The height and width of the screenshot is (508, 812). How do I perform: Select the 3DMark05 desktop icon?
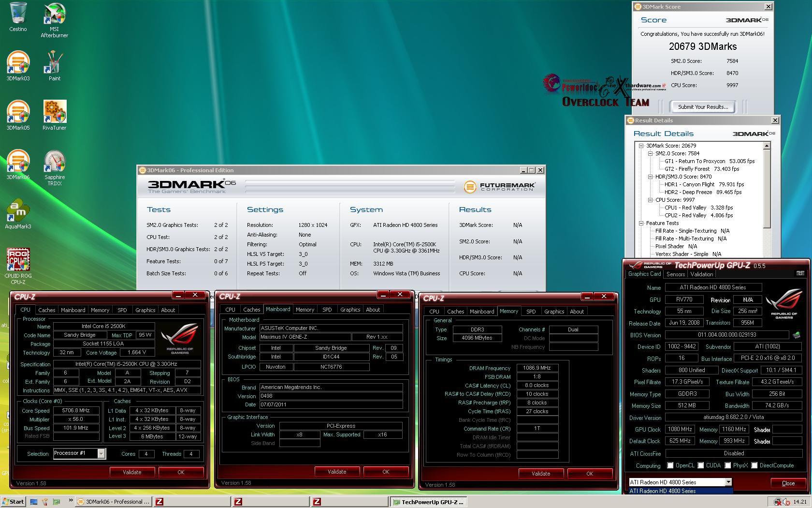point(18,115)
